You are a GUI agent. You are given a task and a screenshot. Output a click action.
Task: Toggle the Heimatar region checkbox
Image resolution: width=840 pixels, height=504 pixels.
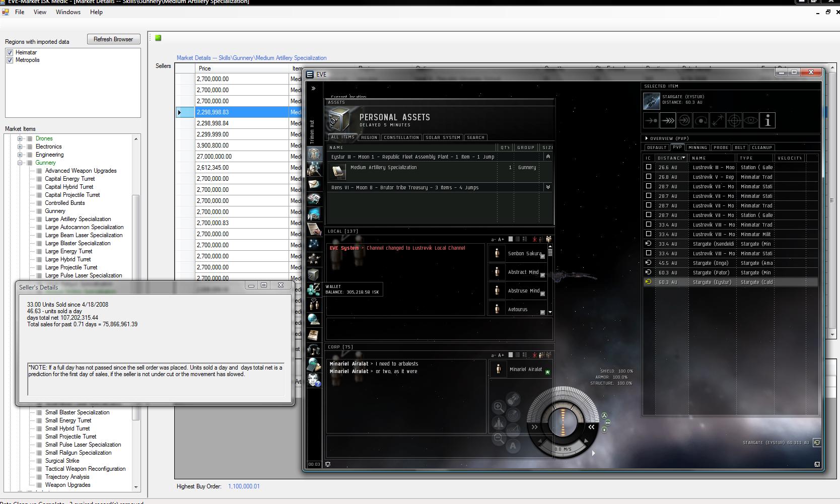[x=10, y=52]
